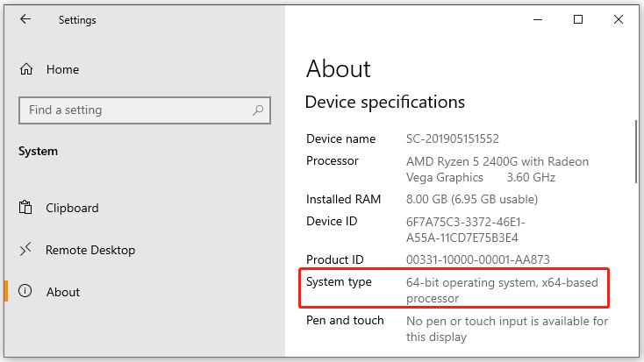Click the back arrow in Settings
Viewport: 644px width, 362px height.
pos(25,19)
